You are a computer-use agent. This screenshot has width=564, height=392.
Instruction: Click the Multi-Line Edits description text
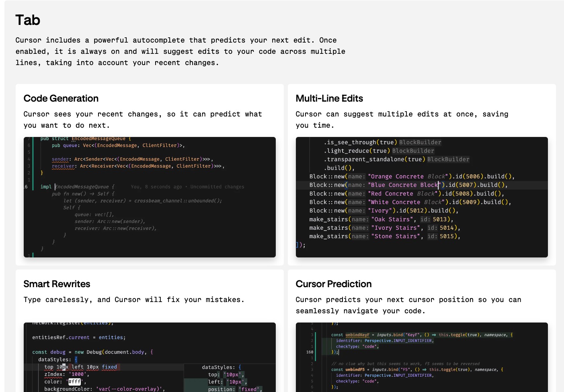pyautogui.click(x=402, y=120)
